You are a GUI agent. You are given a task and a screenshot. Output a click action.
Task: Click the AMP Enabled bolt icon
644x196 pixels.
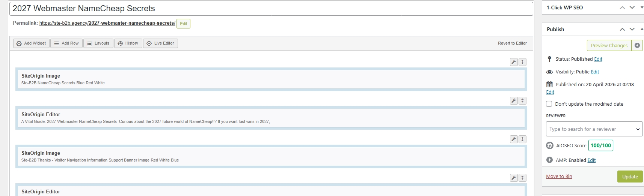click(x=550, y=160)
